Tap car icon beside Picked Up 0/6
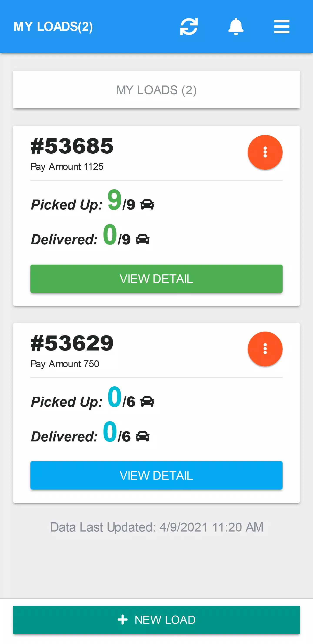 [x=147, y=402]
